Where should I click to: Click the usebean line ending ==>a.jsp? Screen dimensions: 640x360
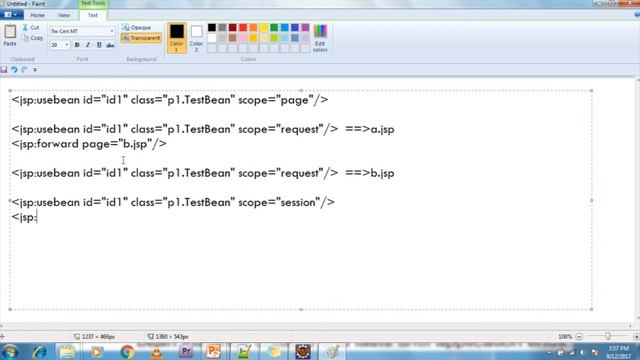pos(203,129)
